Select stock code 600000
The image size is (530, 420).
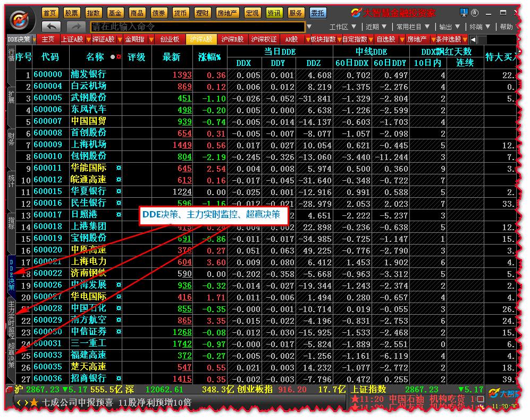[48, 74]
